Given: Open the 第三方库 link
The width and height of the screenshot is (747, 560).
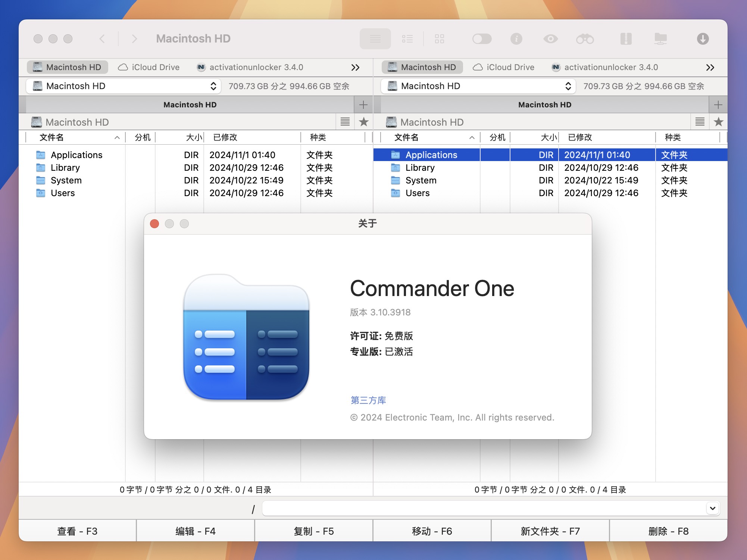Looking at the screenshot, I should tap(368, 400).
